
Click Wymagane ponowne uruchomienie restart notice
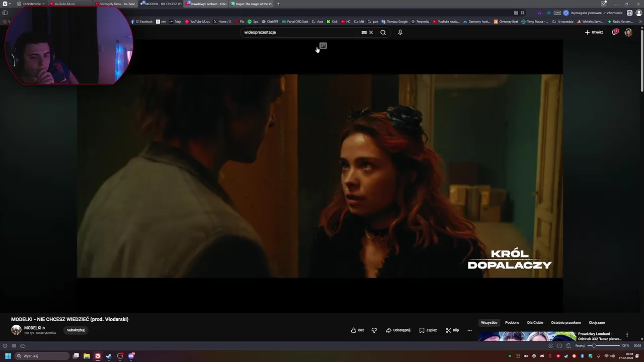coord(593,13)
